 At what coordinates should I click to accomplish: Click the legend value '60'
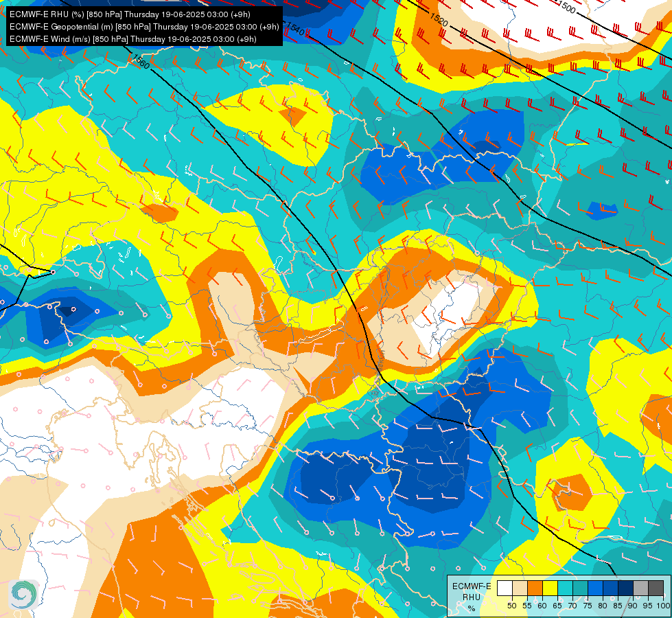(542, 606)
